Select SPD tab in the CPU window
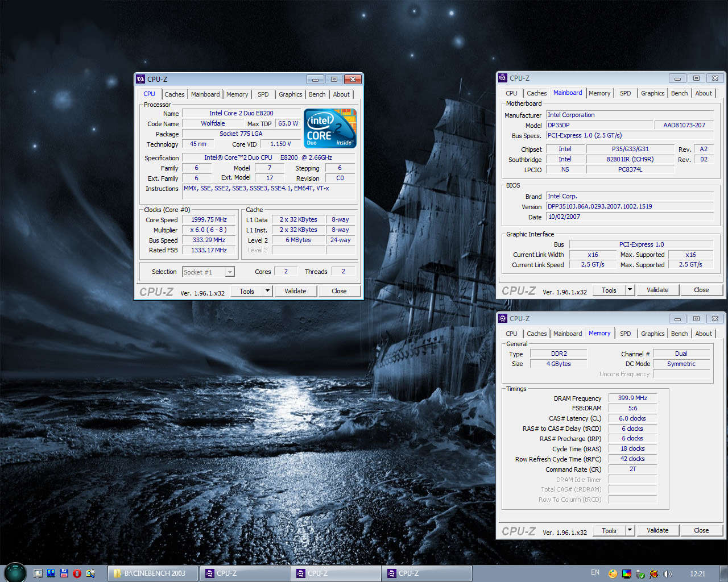The width and height of the screenshot is (728, 582). (x=263, y=94)
